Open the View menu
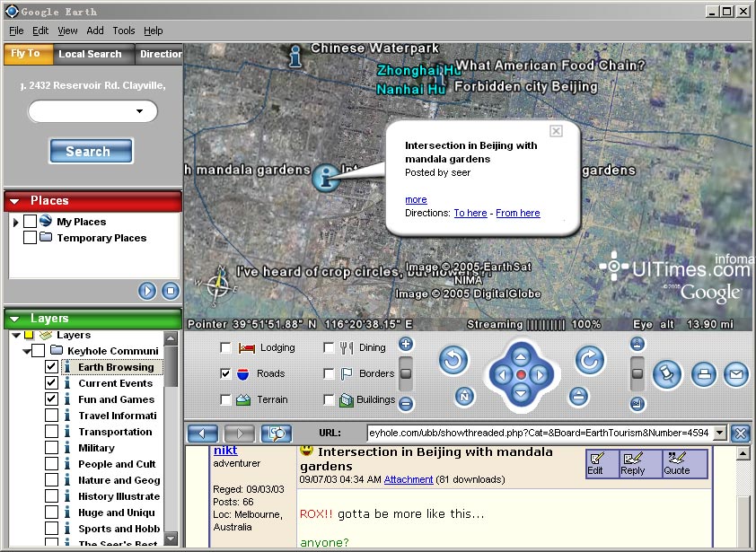756x552 pixels. pos(67,31)
